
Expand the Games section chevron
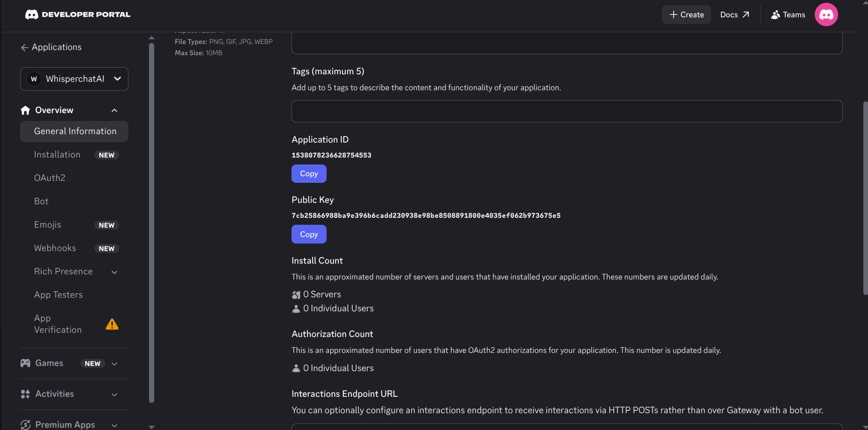(x=114, y=364)
